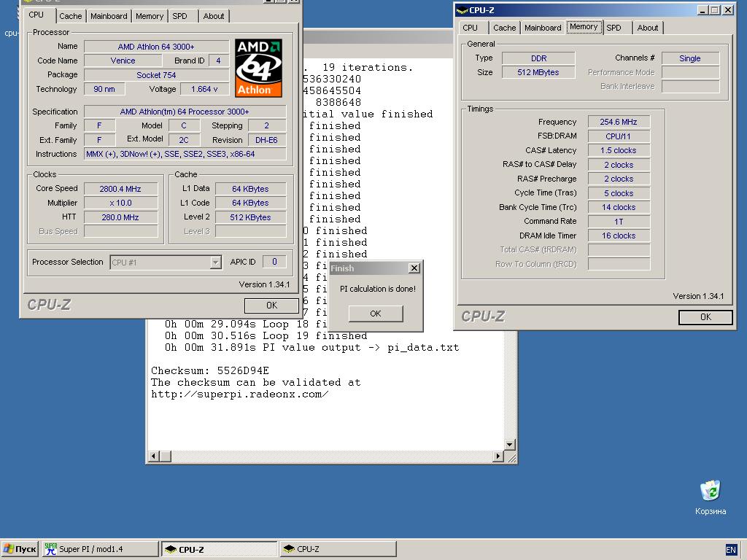747x560 pixels.
Task: Open Memory tab in left CPU-Z window
Action: [150, 16]
